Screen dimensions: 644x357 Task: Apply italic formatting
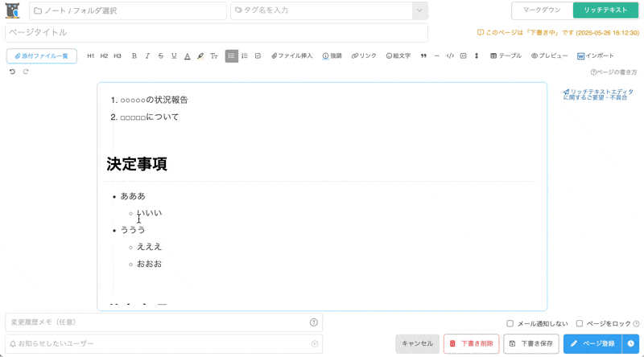tap(147, 56)
